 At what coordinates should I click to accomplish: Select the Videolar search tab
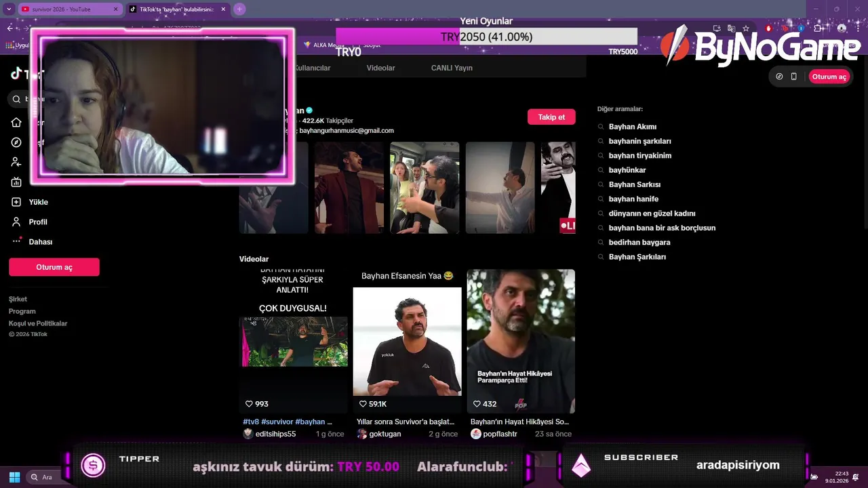click(x=380, y=68)
